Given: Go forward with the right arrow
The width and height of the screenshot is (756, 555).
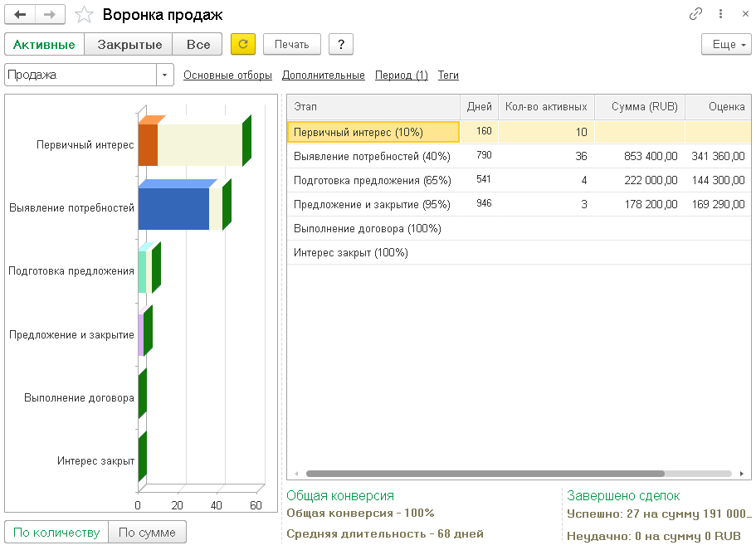Looking at the screenshot, I should pos(50,15).
